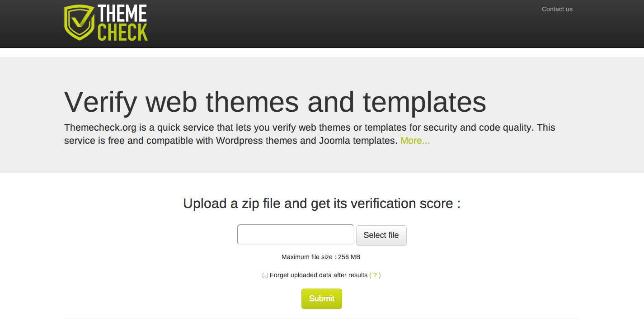Click "Joomla templates" in the description text
644x327 pixels.
tap(357, 141)
